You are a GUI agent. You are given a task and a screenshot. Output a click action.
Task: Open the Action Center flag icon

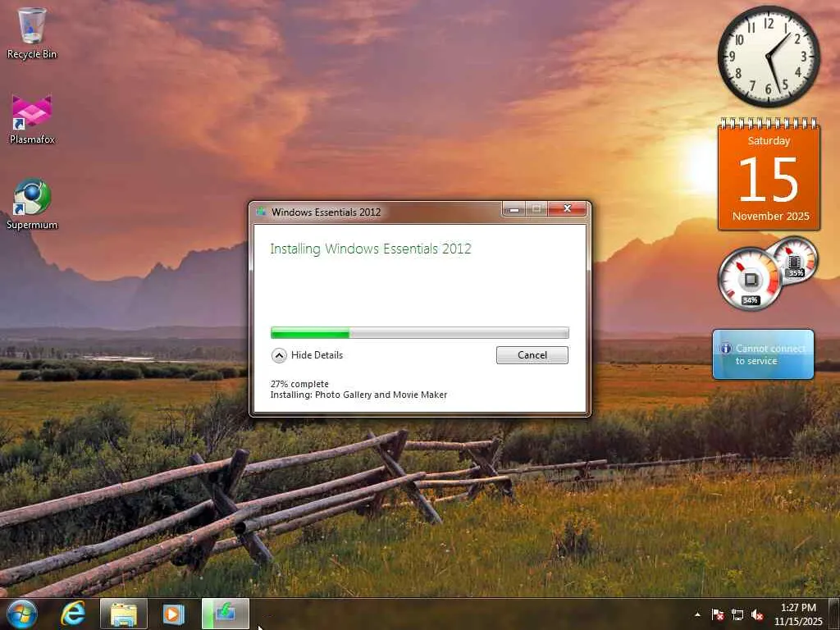717,614
